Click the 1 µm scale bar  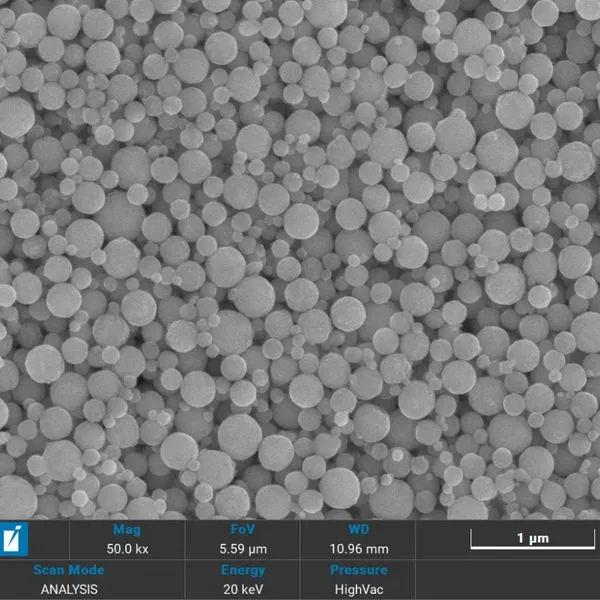[x=532, y=539]
